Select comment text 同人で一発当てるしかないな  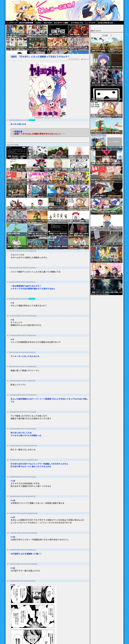[x=23, y=450]
